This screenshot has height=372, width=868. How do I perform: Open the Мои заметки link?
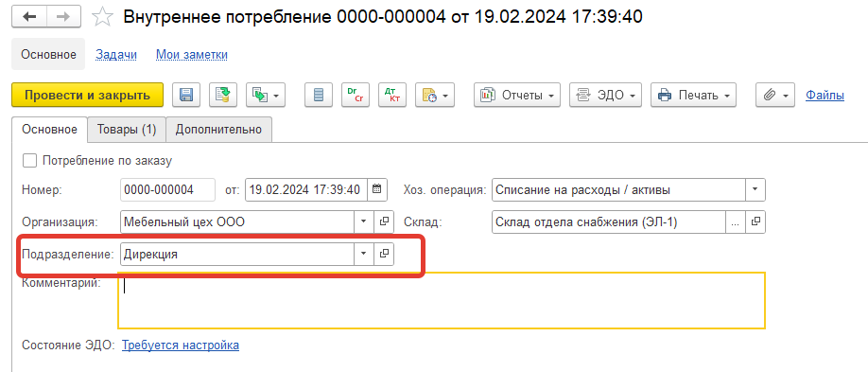pyautogui.click(x=192, y=54)
